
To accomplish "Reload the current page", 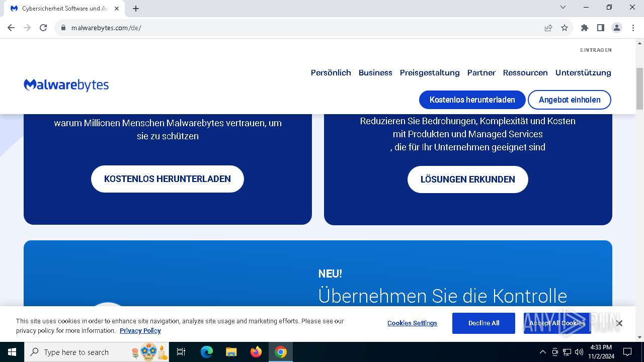I will click(43, 28).
